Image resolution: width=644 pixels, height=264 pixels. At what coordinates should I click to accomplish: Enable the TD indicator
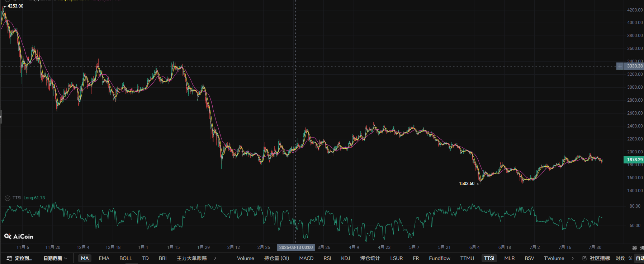(145, 258)
